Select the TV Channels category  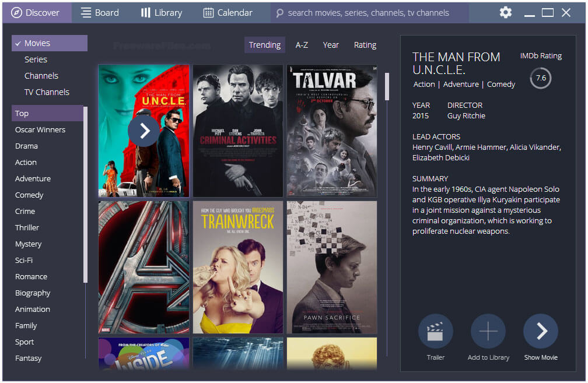(47, 92)
